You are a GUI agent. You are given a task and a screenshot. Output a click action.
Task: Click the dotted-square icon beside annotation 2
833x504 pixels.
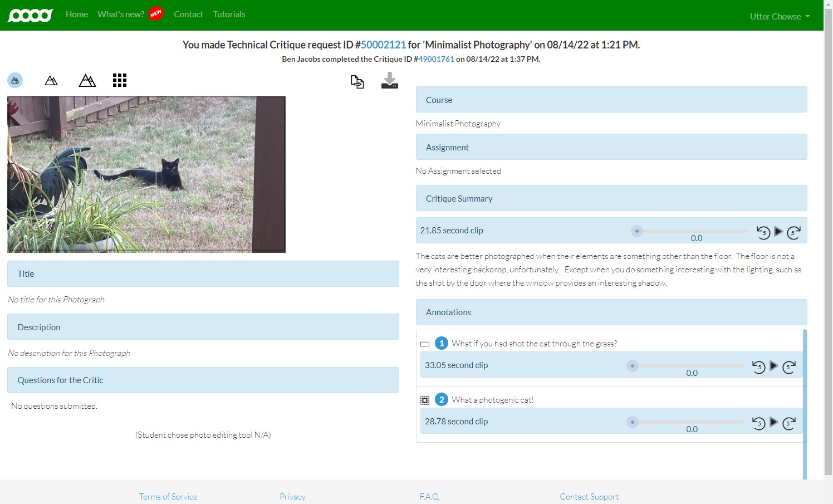[x=425, y=400]
